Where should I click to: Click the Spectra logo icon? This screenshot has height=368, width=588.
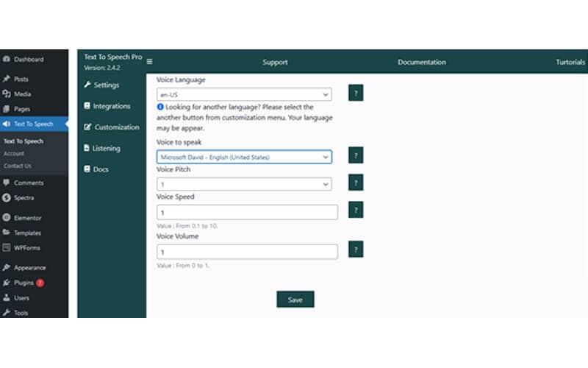[x=7, y=197]
